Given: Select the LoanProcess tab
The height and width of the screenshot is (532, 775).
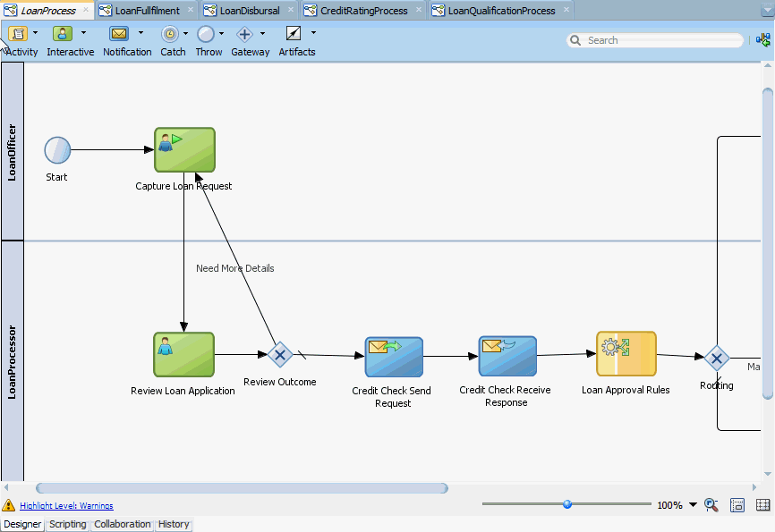Looking at the screenshot, I should point(48,11).
